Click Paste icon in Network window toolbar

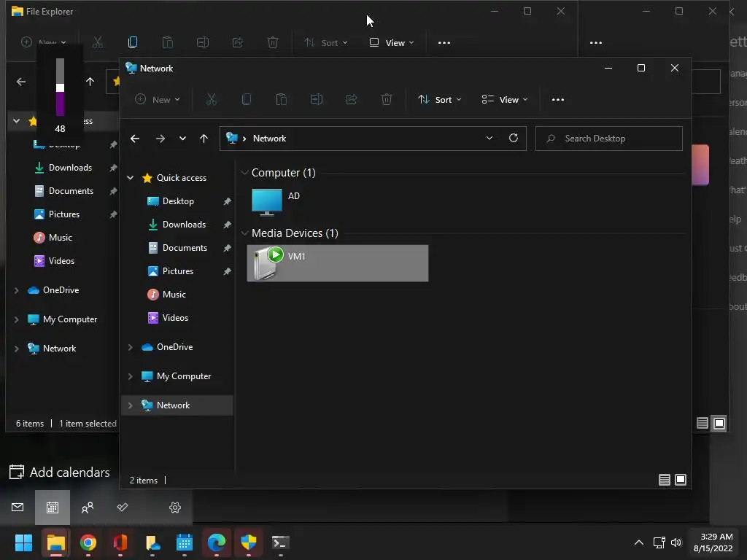click(281, 99)
